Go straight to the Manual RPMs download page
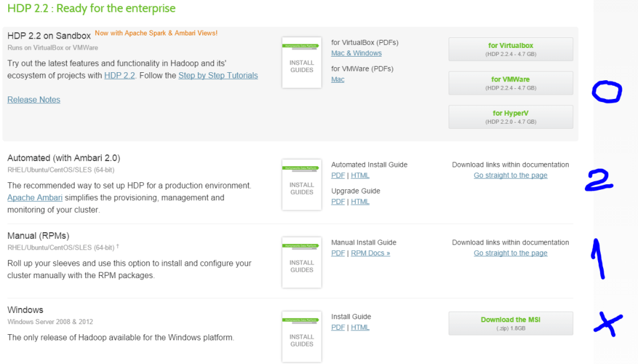Viewport: 638px width, 364px height. (x=510, y=253)
